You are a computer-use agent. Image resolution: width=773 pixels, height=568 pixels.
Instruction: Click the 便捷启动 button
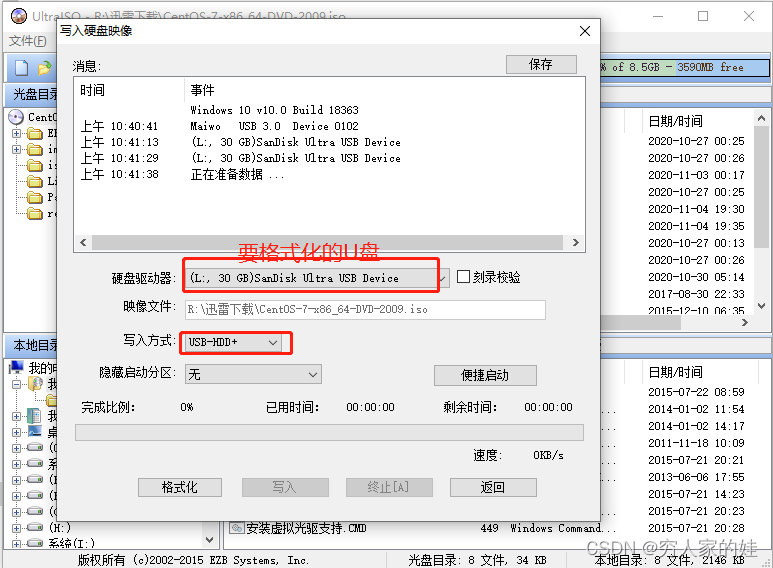[485, 376]
